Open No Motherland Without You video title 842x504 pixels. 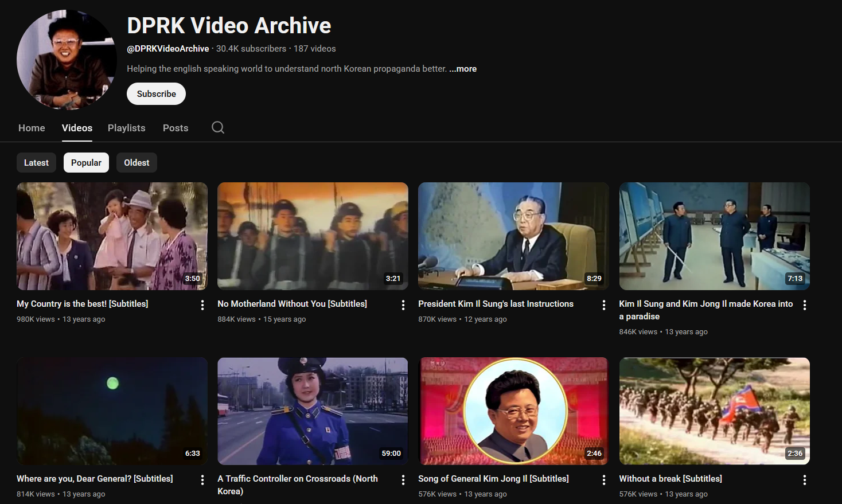pos(292,304)
